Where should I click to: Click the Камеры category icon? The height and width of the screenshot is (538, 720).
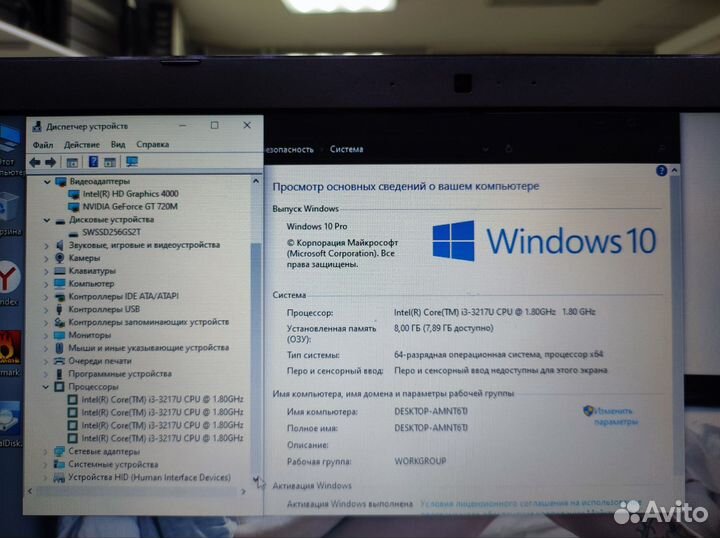pos(60,258)
